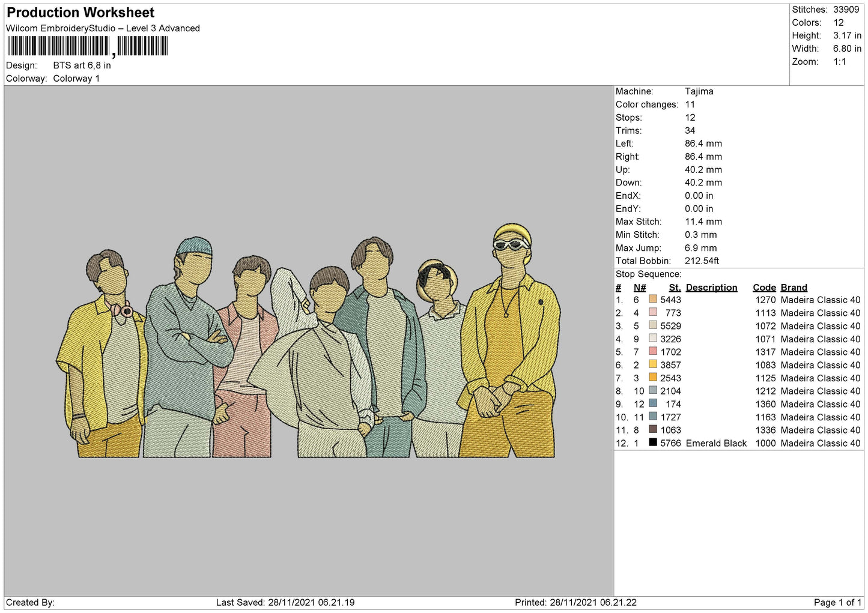Click the 'Stop Sequence:' label

coord(648,274)
